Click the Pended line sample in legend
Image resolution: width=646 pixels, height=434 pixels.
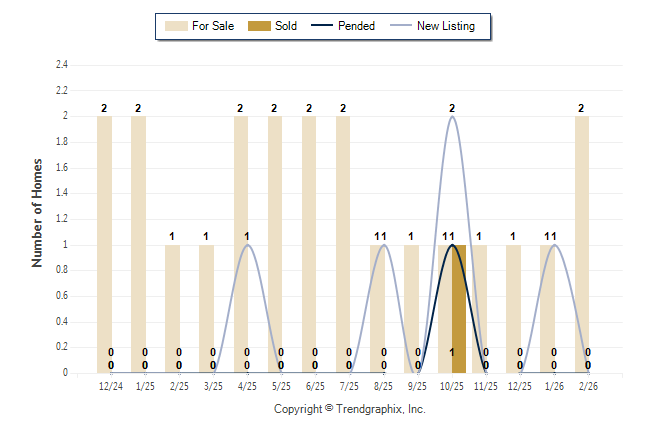pos(322,26)
